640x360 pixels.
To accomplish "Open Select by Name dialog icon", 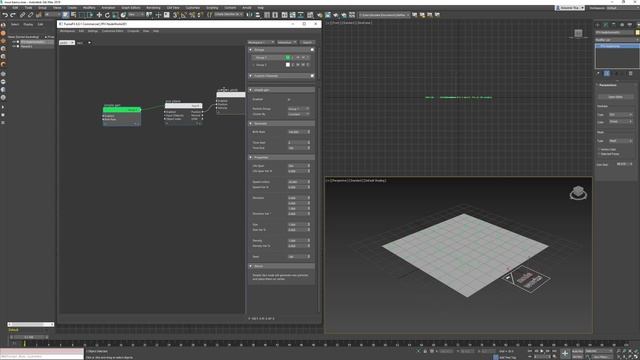I will (x=74, y=15).
